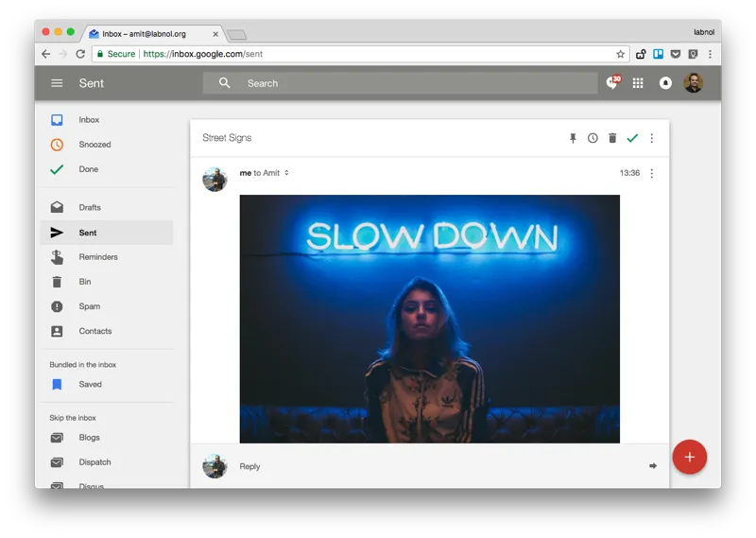Screen dimensions: 756x538
Task: Open the Slow Down neon image
Action: (430, 319)
